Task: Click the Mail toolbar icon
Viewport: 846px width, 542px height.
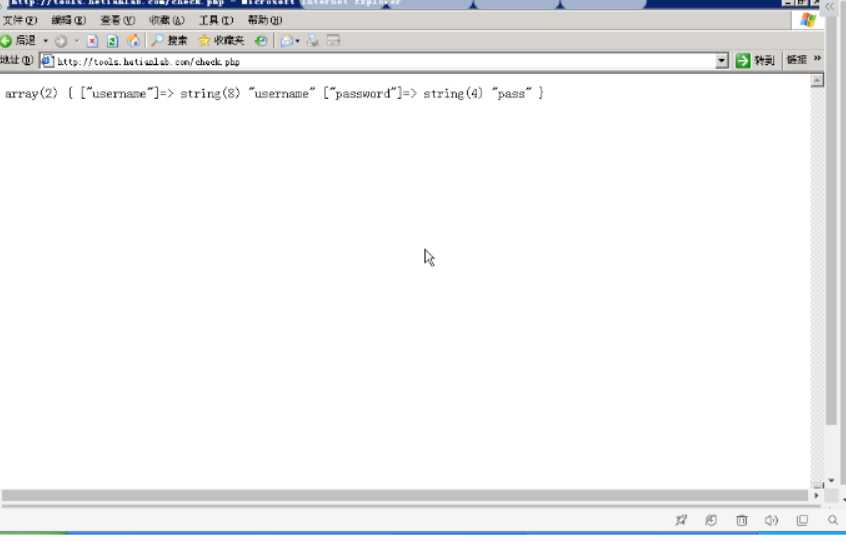Action: point(286,41)
